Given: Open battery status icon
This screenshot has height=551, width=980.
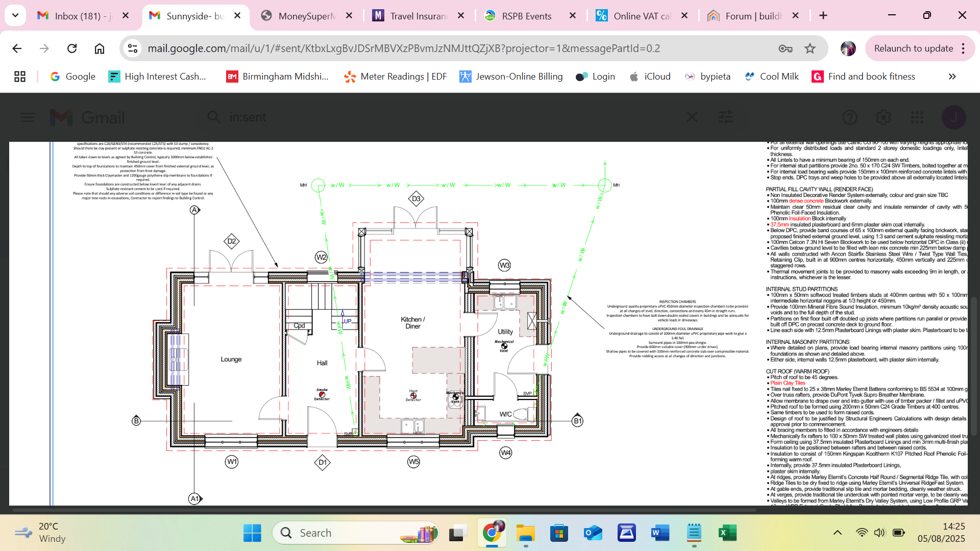Looking at the screenshot, I should pyautogui.click(x=898, y=533).
